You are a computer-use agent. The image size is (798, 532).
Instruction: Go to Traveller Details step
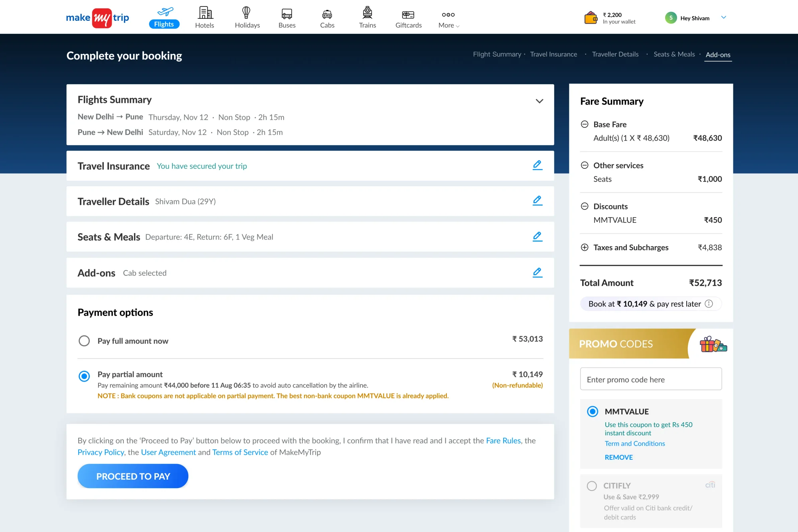(x=615, y=54)
